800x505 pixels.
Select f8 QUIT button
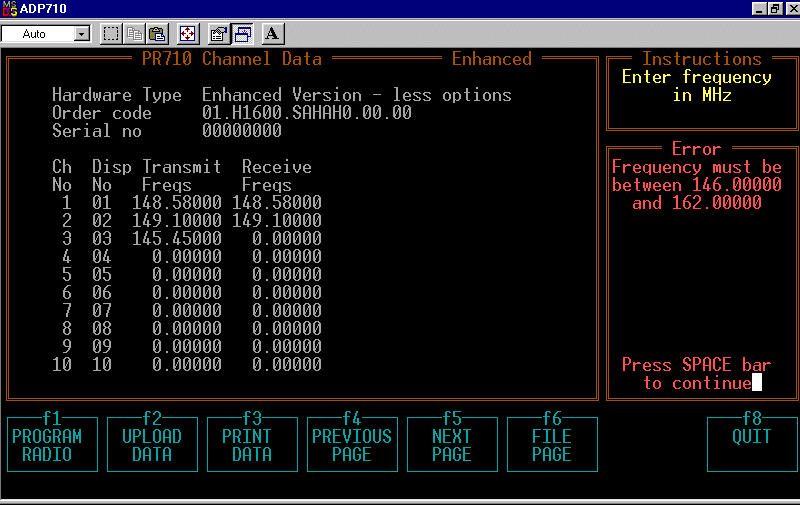pyautogui.click(x=752, y=442)
